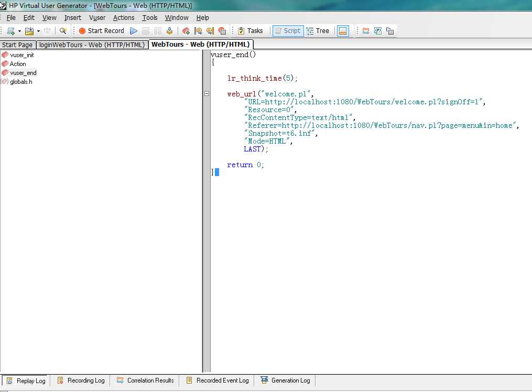Collapse the web_url code block

click(207, 94)
